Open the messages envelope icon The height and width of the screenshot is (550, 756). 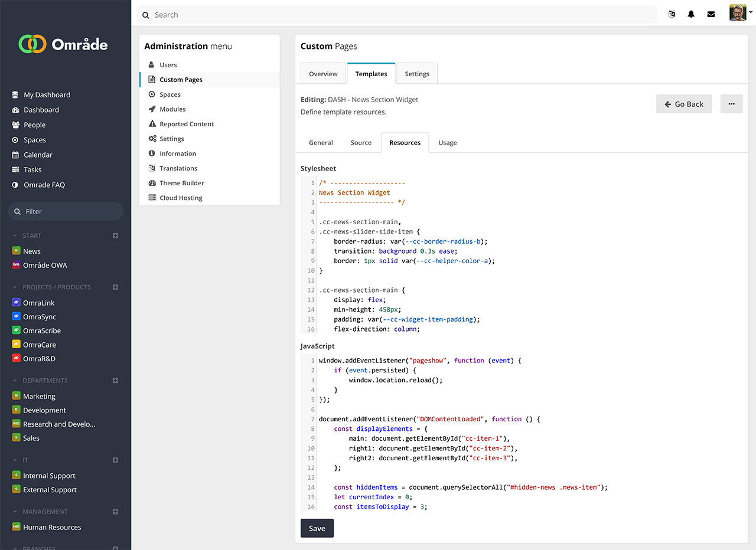(711, 15)
